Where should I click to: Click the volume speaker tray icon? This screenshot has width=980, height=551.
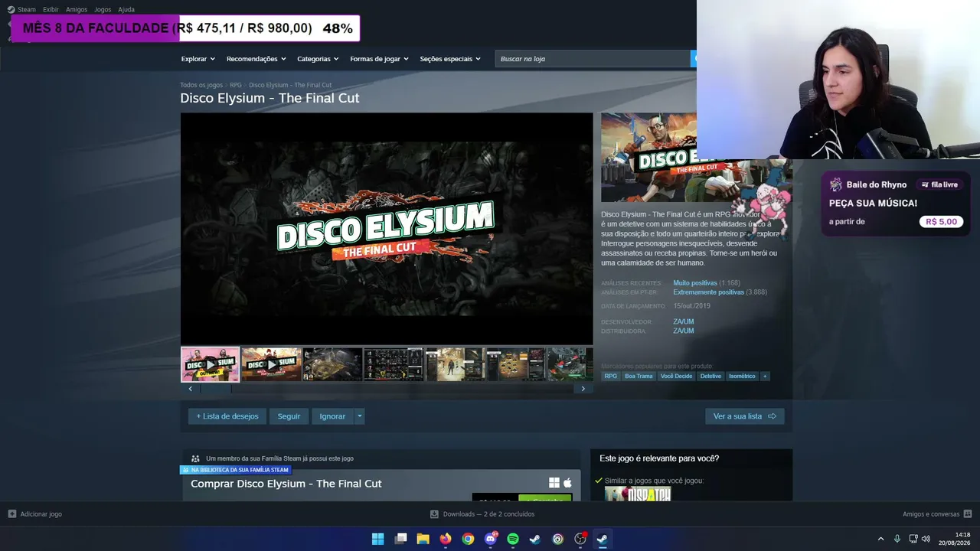[926, 539]
